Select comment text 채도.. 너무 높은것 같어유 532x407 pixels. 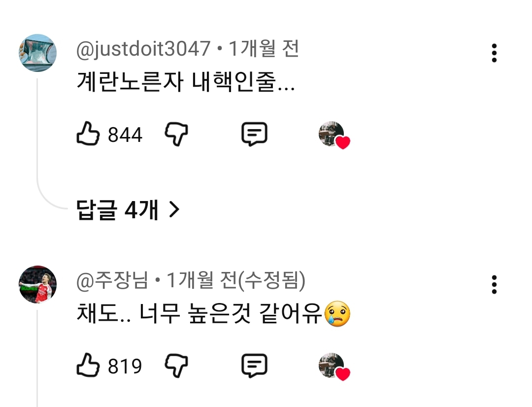click(213, 313)
